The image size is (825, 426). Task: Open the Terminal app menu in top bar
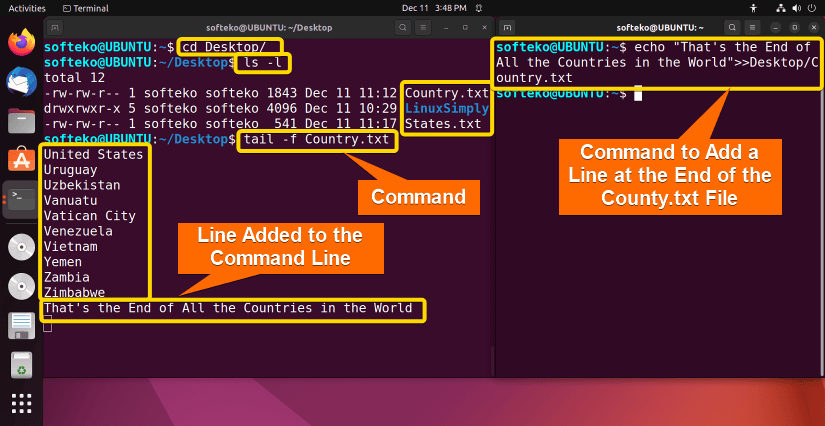pos(85,8)
